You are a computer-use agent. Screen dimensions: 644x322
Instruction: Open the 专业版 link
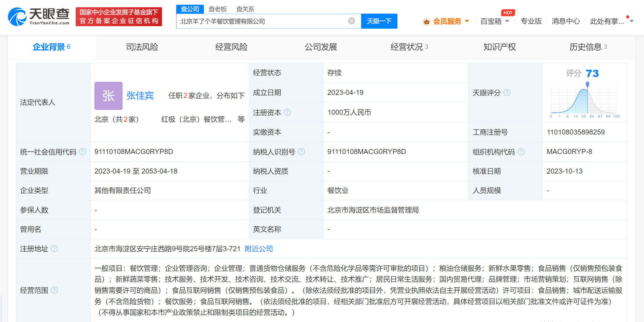[531, 21]
